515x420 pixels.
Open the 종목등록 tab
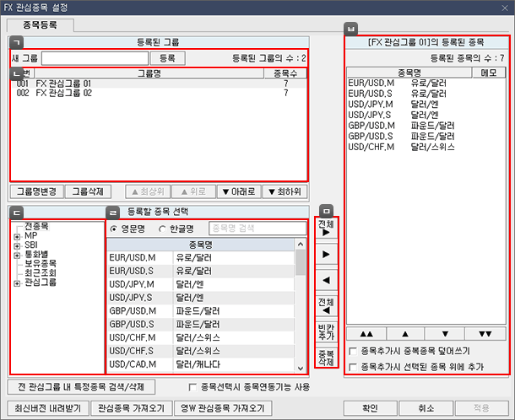pyautogui.click(x=40, y=25)
